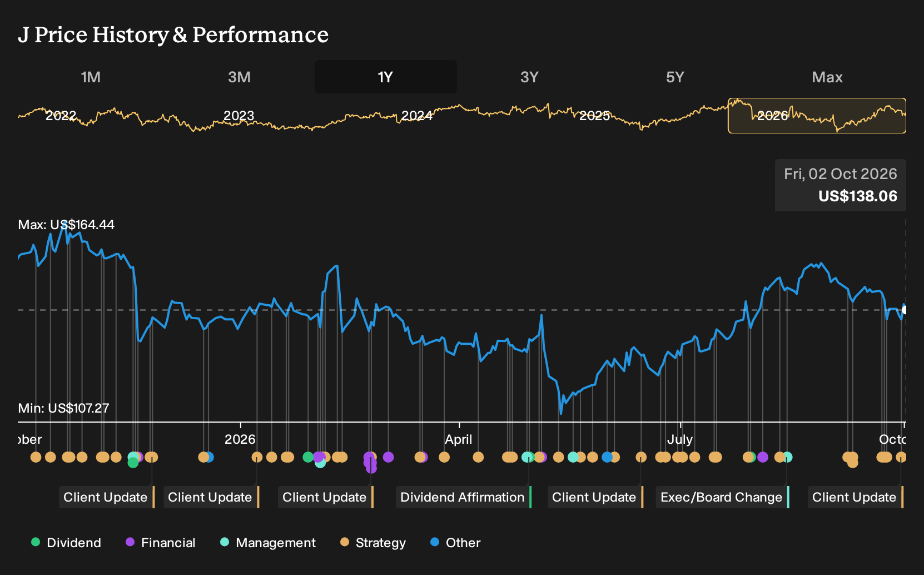The image size is (924, 575).
Task: Click the green dividend event dot below the row
Action: click(133, 463)
